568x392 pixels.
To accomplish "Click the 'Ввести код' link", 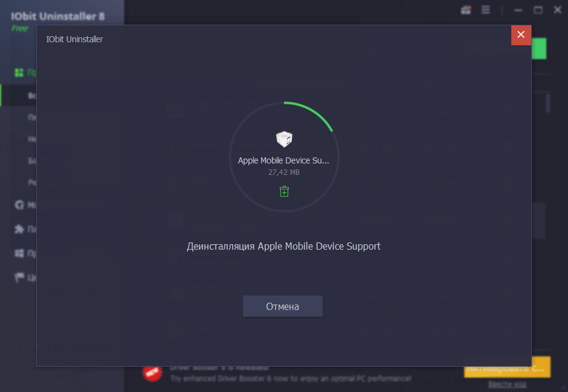I will [x=507, y=385].
